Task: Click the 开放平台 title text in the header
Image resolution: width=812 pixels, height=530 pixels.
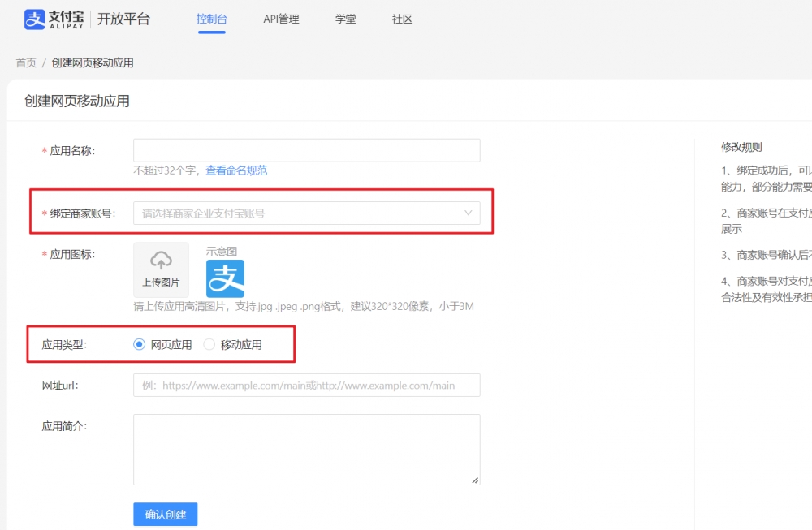Action: (x=123, y=19)
